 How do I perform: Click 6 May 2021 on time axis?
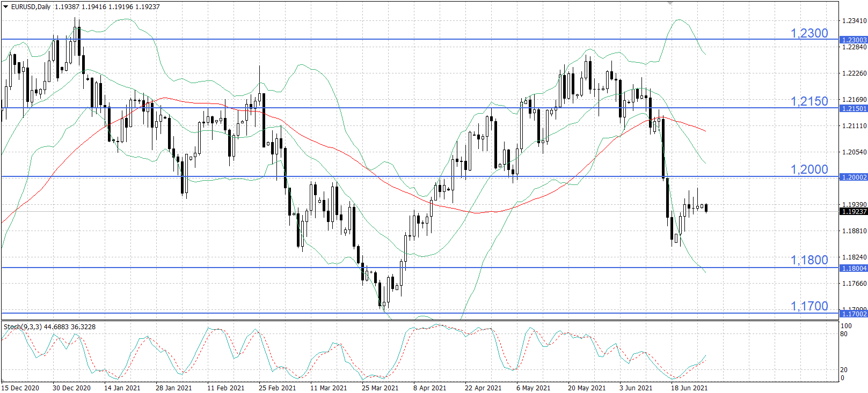point(534,388)
